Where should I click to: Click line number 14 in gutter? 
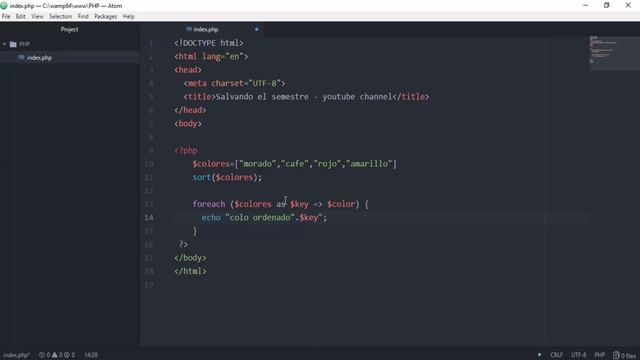point(149,218)
